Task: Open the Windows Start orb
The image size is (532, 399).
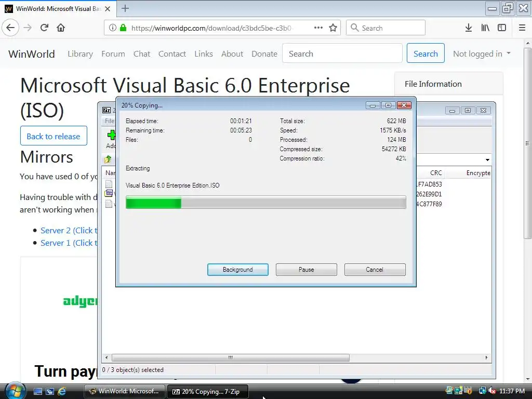Action: (15, 391)
